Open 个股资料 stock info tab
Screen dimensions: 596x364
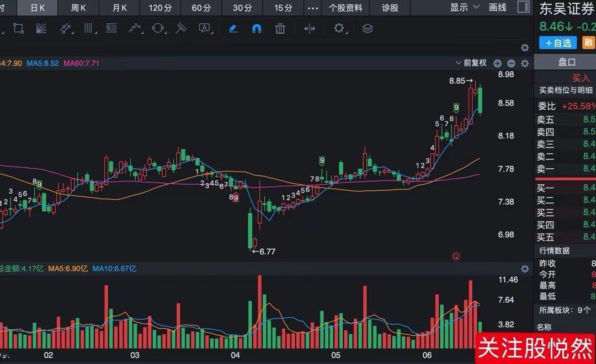tap(345, 8)
